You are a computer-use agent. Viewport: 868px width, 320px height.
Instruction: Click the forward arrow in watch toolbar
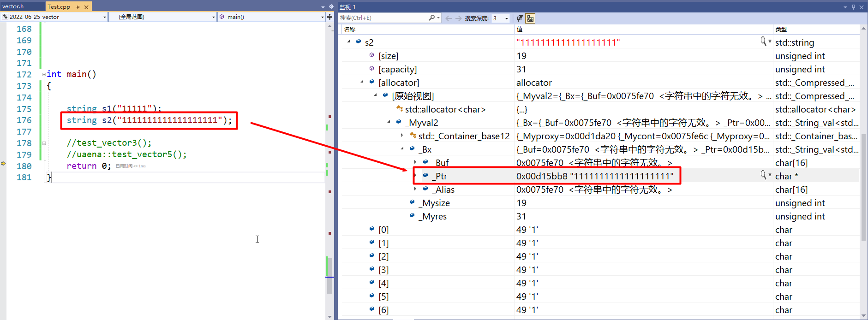pyautogui.click(x=458, y=18)
